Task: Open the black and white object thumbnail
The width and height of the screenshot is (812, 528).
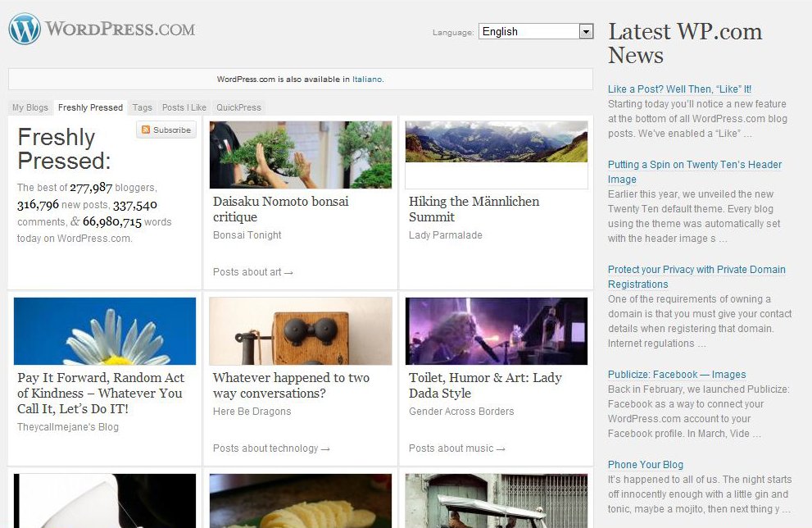Action: pyautogui.click(x=105, y=501)
